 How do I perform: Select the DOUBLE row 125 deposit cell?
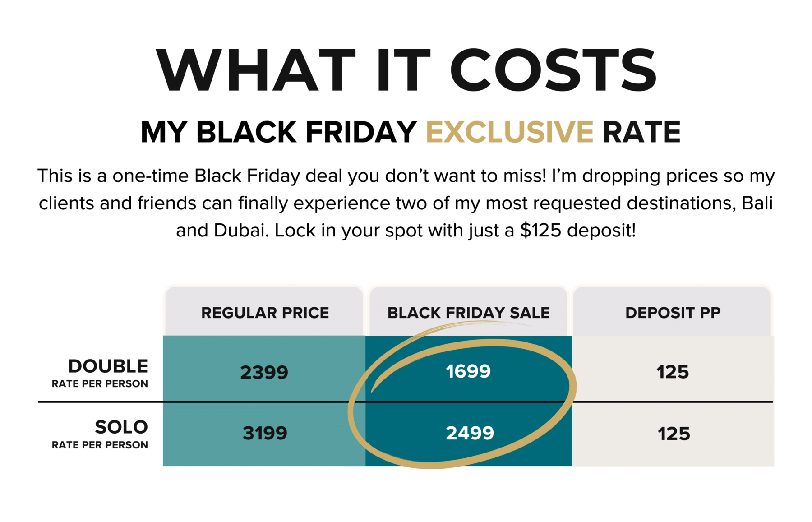pos(673,372)
